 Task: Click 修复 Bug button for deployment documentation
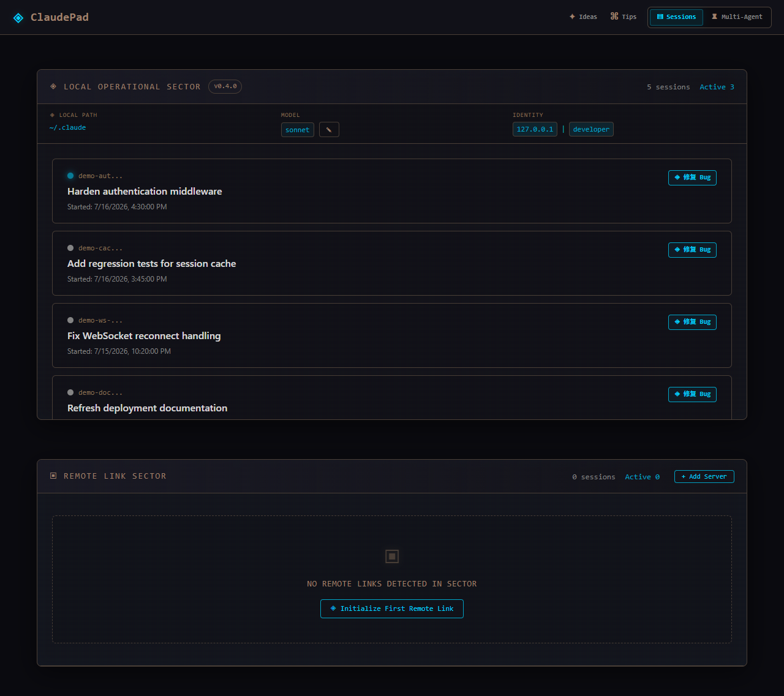coord(692,394)
